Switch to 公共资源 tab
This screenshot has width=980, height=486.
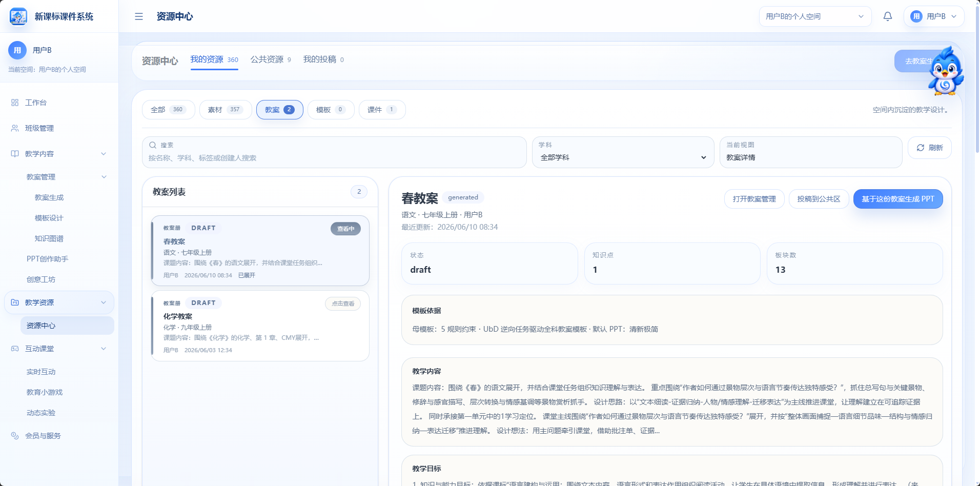tap(271, 60)
